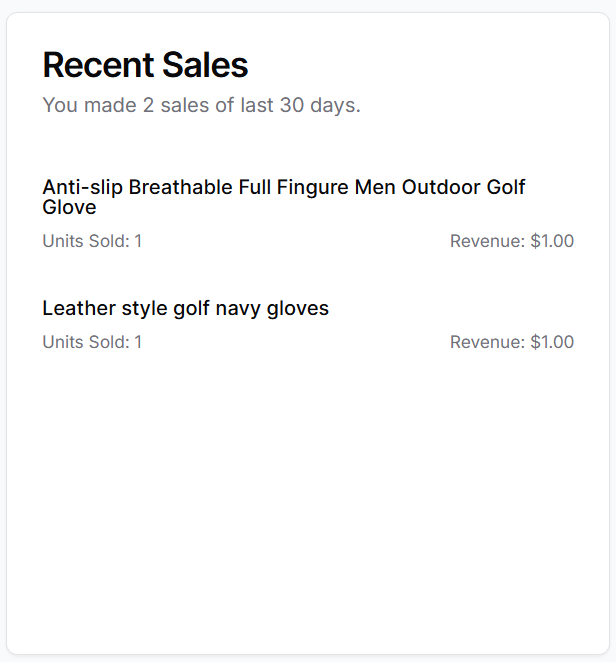Click Revenue amount for Leather style gloves

512,342
